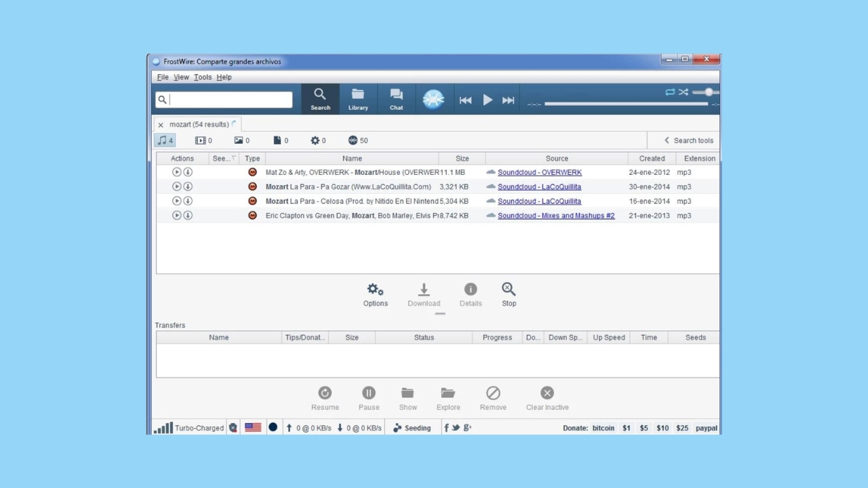
Task: Play the Mozart La Para - Pa Gozar result
Action: click(x=176, y=186)
